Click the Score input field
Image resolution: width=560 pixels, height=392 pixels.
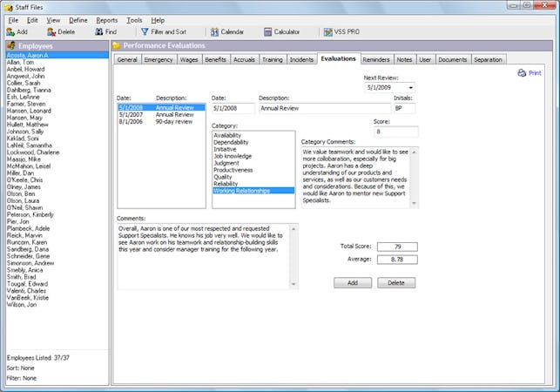point(396,132)
